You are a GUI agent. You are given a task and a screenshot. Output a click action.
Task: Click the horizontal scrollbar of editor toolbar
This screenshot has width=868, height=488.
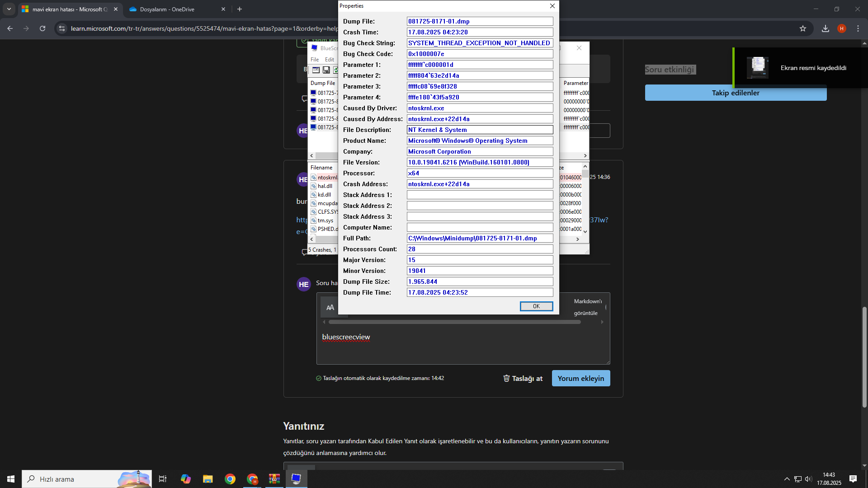pyautogui.click(x=454, y=322)
